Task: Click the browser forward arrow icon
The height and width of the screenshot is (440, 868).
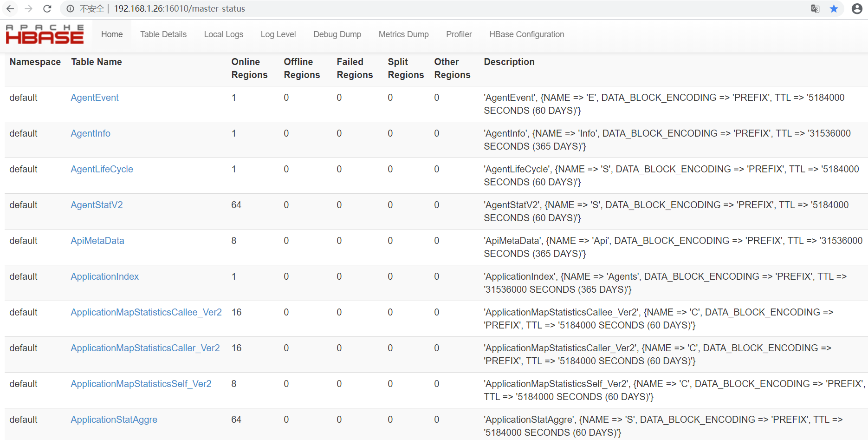Action: tap(29, 9)
